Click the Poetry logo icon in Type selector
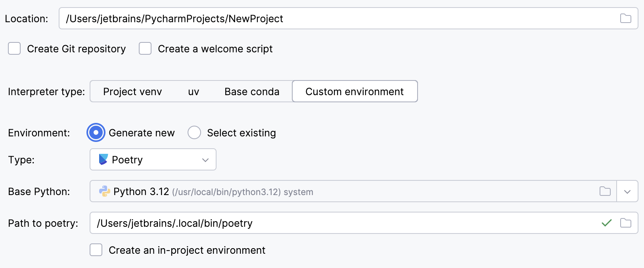 point(103,159)
